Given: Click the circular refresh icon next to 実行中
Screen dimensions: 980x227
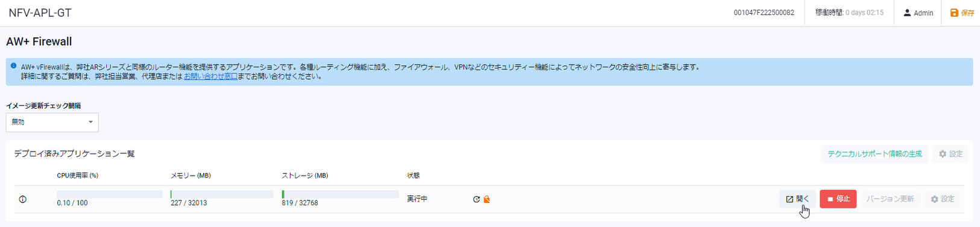Looking at the screenshot, I should 476,199.
